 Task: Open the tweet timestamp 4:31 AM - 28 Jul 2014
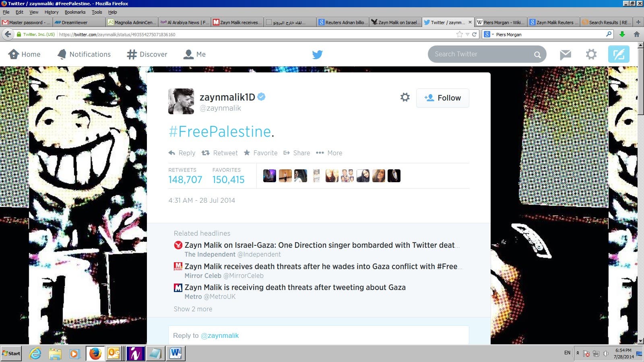202,200
